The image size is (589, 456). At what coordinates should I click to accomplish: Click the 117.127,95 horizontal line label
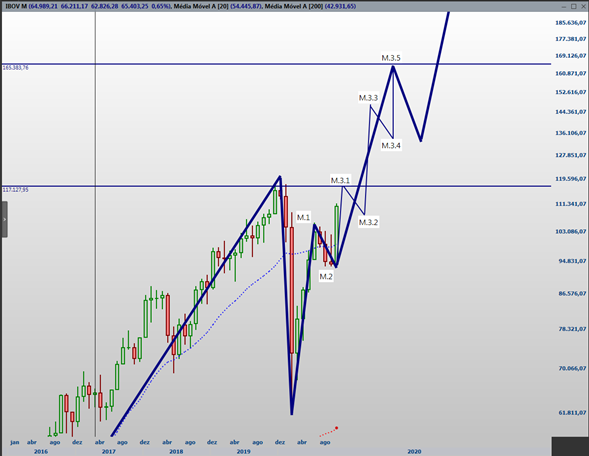15,190
